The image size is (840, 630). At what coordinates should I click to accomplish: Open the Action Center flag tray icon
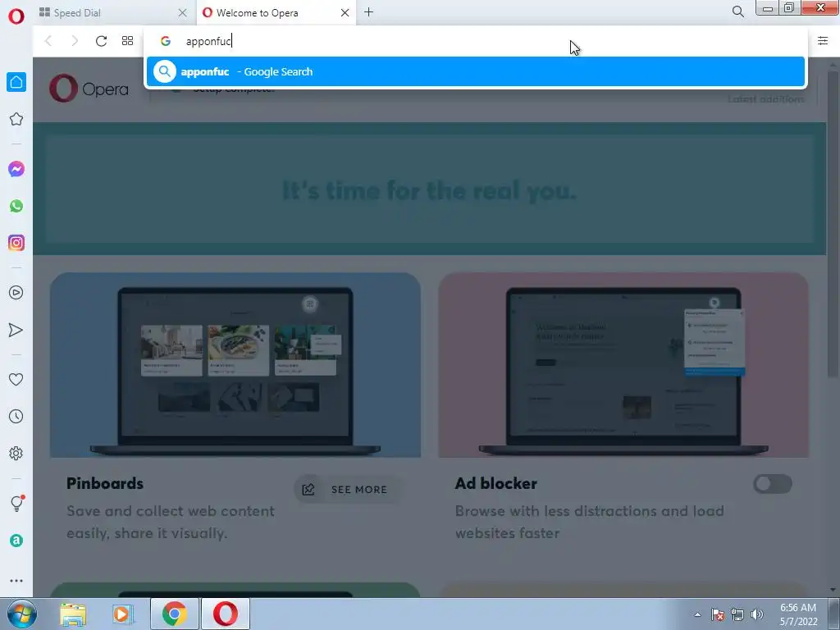tap(718, 614)
